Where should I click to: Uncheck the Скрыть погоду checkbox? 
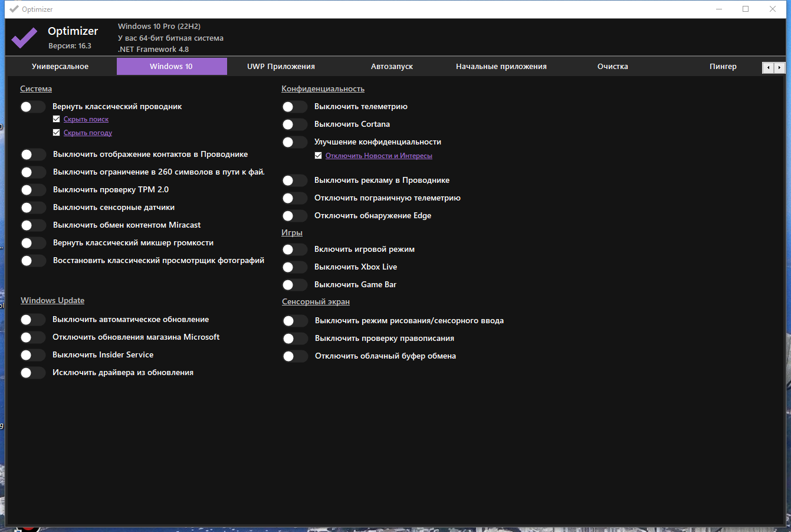(x=57, y=133)
